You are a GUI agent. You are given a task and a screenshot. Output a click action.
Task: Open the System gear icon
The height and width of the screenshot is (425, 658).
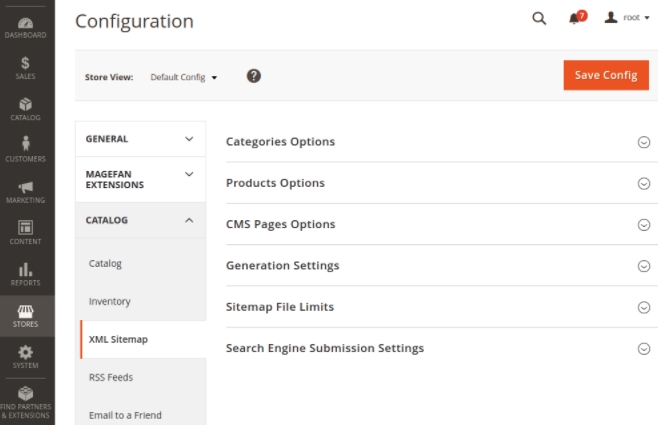(26, 357)
